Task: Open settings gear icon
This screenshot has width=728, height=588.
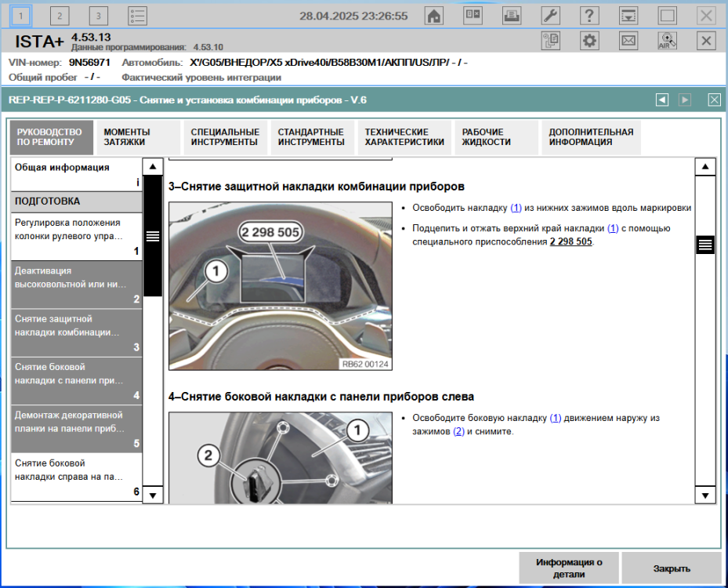Action: pyautogui.click(x=589, y=41)
